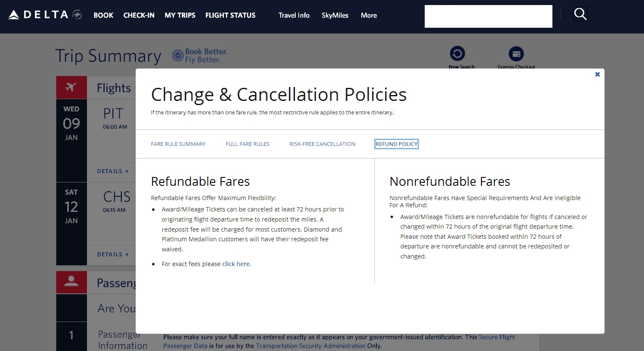Select CHECK-IN from the top menu
Image resolution: width=644 pixels, height=351 pixels.
click(139, 15)
